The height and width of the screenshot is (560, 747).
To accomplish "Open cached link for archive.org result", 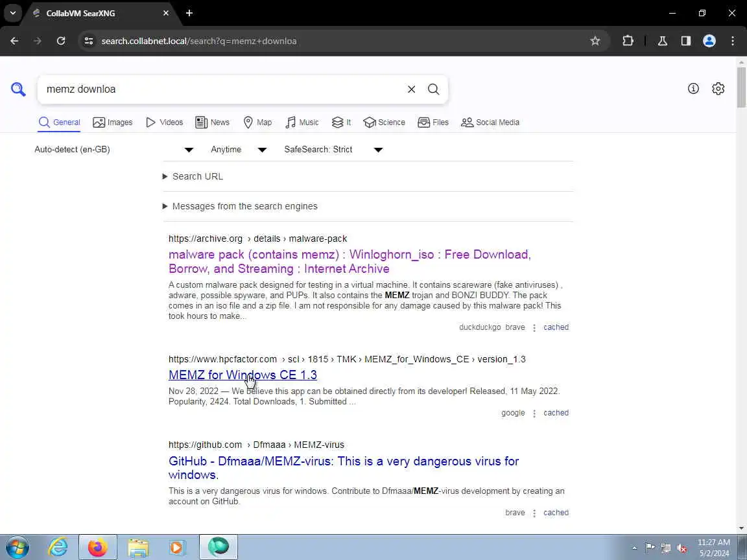I will pyautogui.click(x=556, y=327).
